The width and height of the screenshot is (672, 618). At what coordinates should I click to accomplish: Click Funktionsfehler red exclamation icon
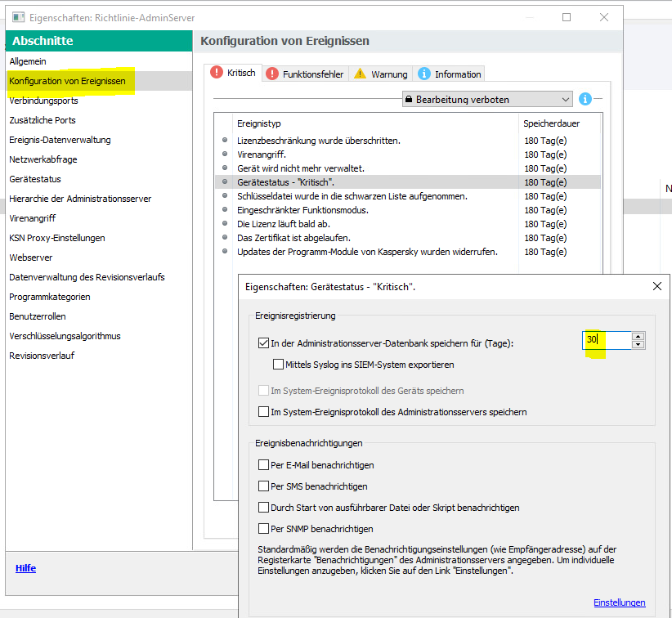(272, 74)
